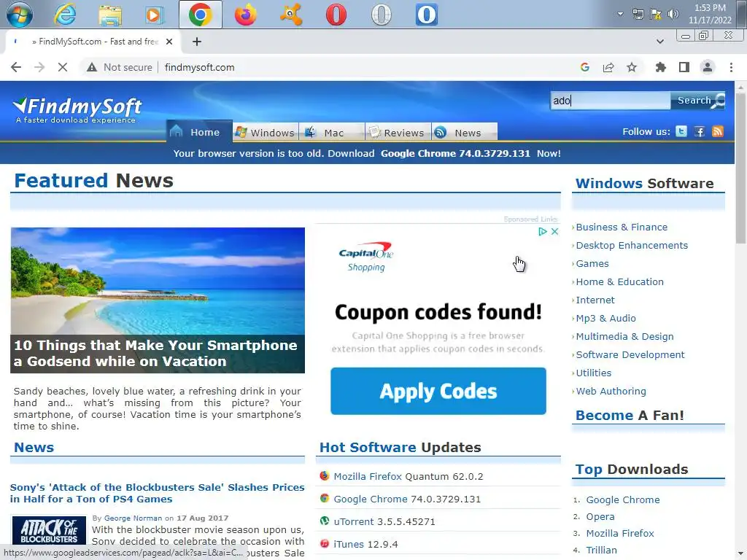Image resolution: width=747 pixels, height=560 pixels.
Task: Click the FindMySoft logo
Action: pyautogui.click(x=77, y=110)
